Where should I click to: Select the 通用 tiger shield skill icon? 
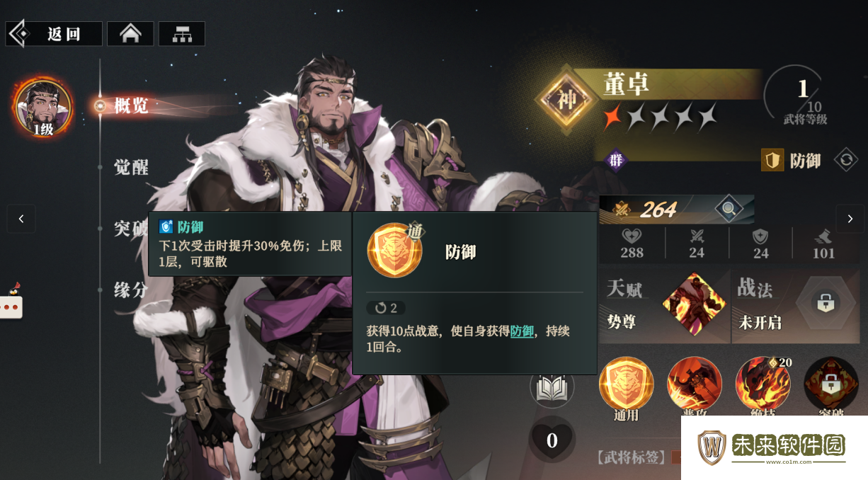(x=626, y=384)
